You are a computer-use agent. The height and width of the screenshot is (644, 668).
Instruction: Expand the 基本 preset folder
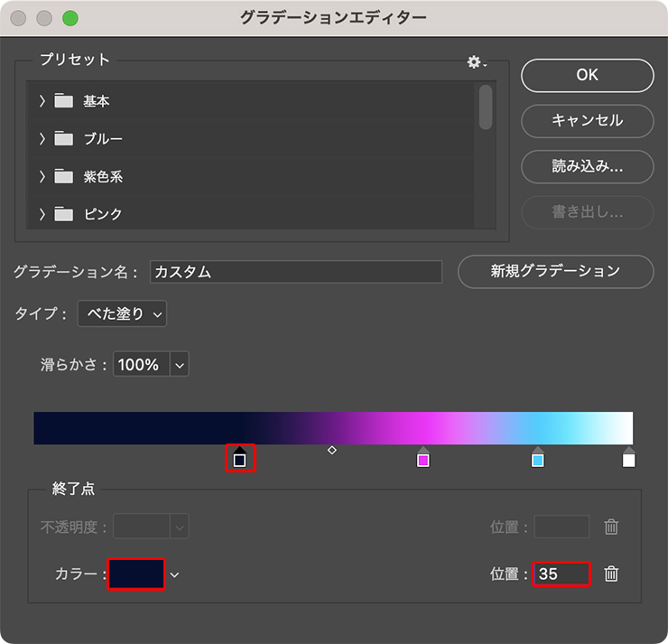click(x=42, y=101)
